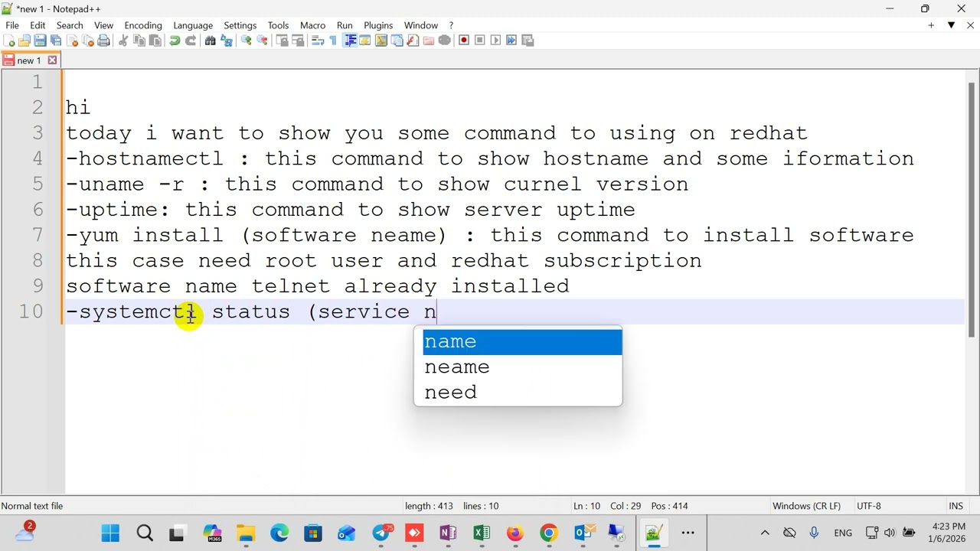Open the taskbar overflow three dots
980x551 pixels.
click(688, 533)
